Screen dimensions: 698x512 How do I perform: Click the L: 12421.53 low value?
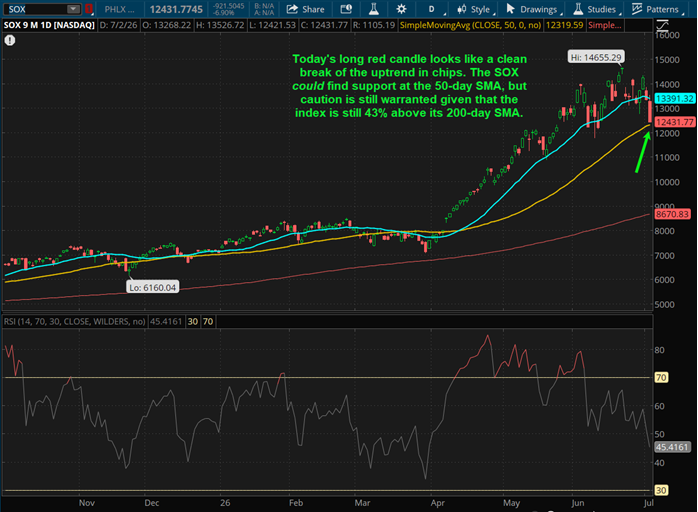pos(272,25)
